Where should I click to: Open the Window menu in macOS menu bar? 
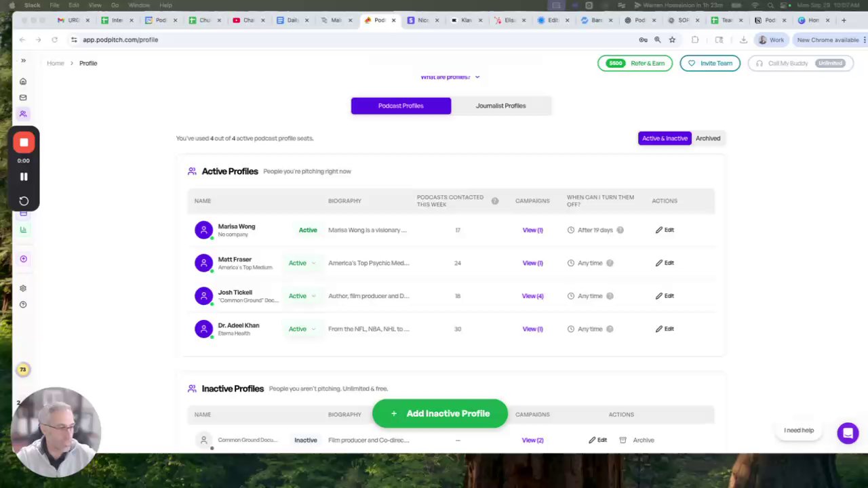139,5
